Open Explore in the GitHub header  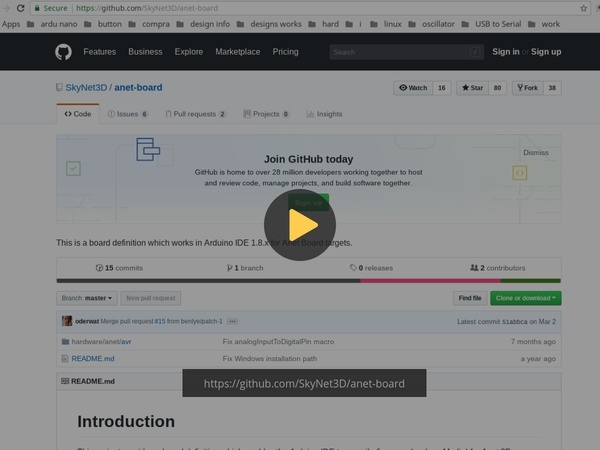pyautogui.click(x=189, y=52)
